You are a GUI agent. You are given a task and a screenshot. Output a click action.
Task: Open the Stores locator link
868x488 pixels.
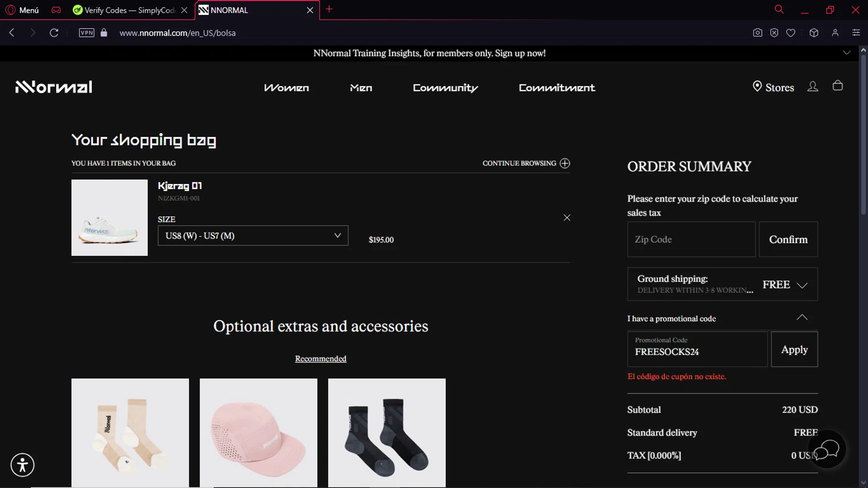pyautogui.click(x=773, y=87)
